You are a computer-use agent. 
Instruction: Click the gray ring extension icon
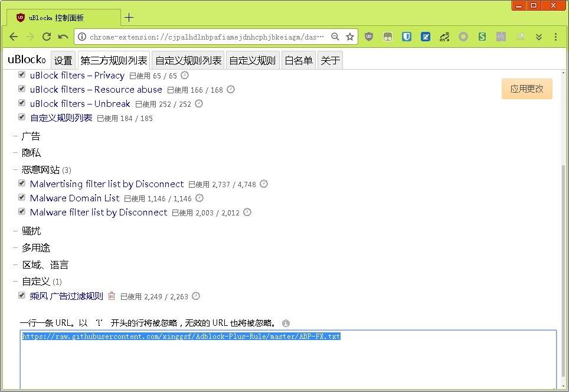click(x=463, y=37)
